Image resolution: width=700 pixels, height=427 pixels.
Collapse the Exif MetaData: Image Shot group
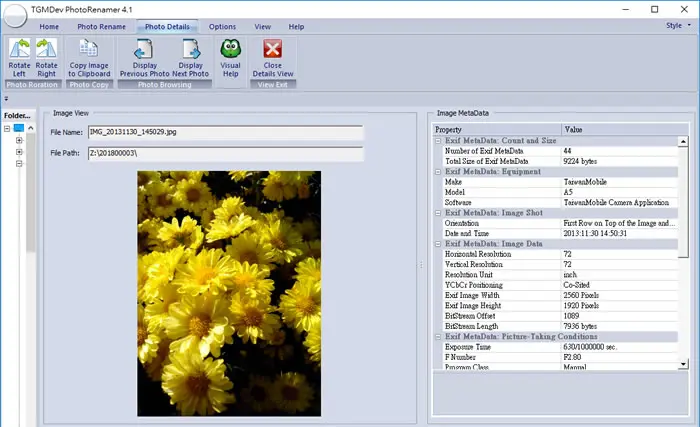point(438,213)
